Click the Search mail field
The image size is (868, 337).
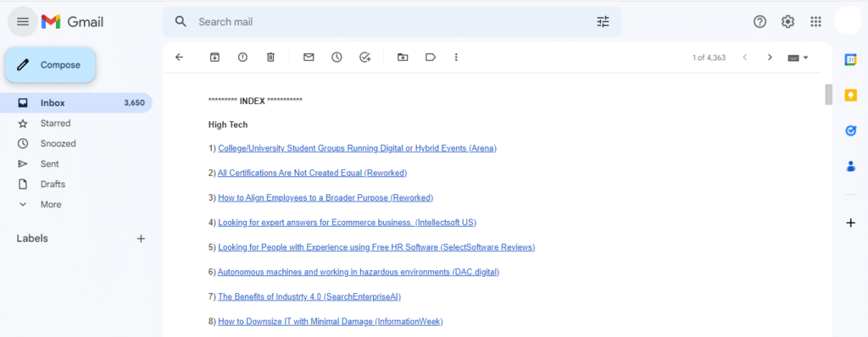[x=392, y=21]
